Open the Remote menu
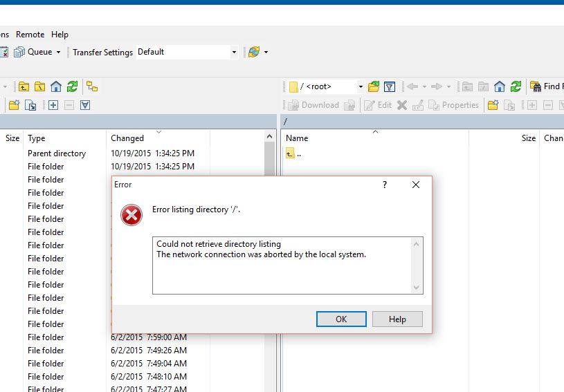 (30, 35)
